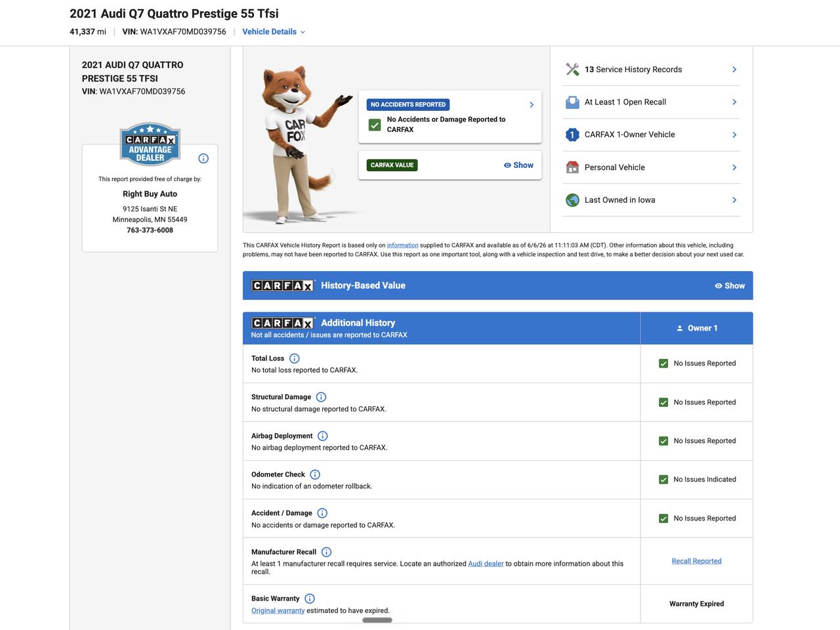The width and height of the screenshot is (840, 630).
Task: Open the Manufacturer Recall info icon
Action: click(326, 552)
